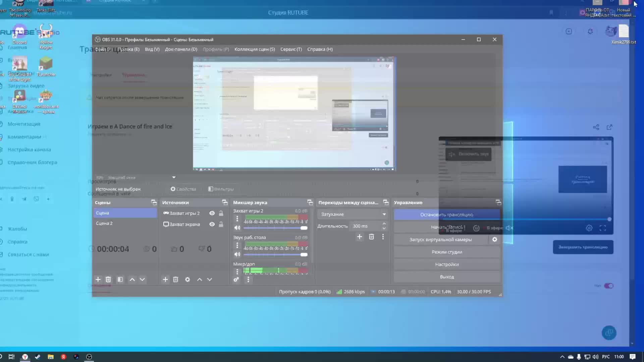Toggle lock on Захват игры 2 source
Viewport: 644px width, 362px height.
[221, 213]
